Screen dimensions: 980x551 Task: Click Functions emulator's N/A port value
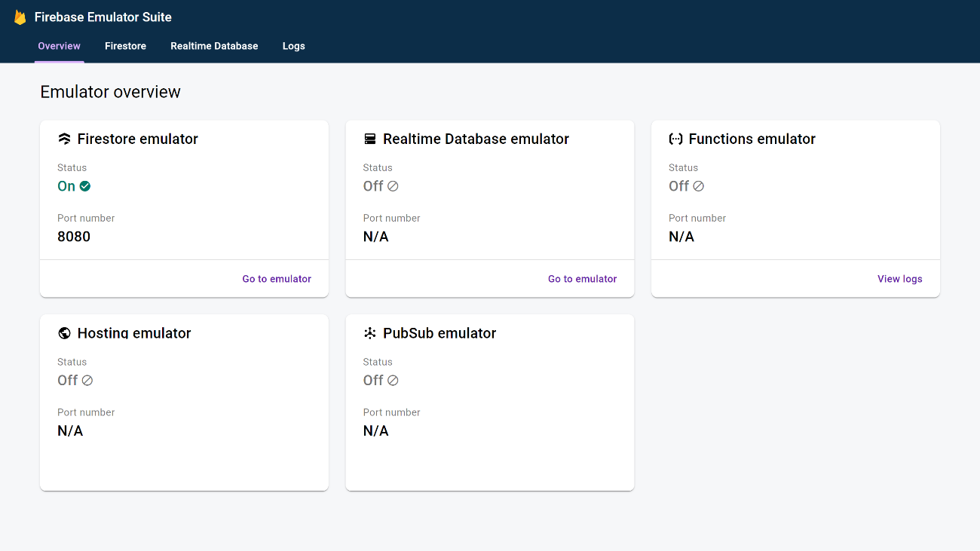pos(681,237)
